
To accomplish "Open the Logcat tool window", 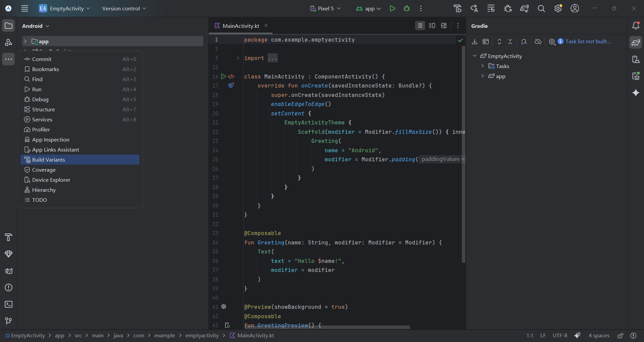I will pyautogui.click(x=8, y=271).
